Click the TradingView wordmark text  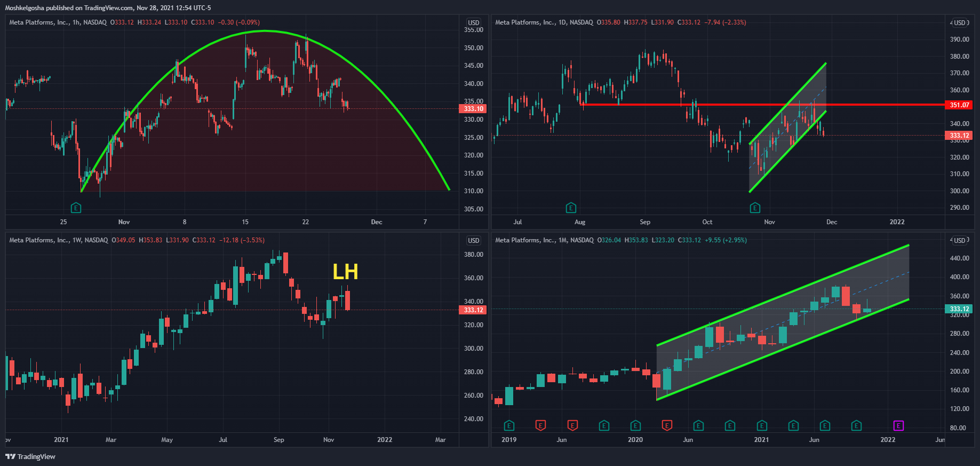[x=36, y=456]
